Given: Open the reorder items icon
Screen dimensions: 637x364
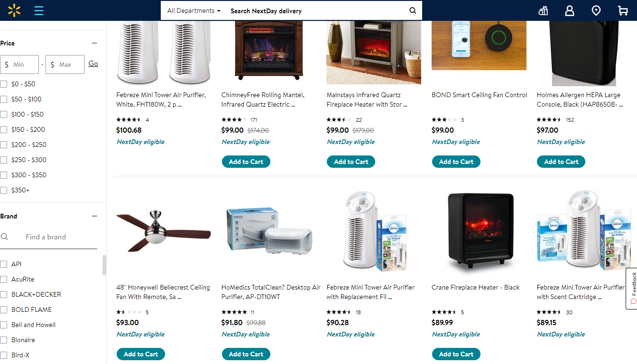Looking at the screenshot, I should [x=543, y=10].
